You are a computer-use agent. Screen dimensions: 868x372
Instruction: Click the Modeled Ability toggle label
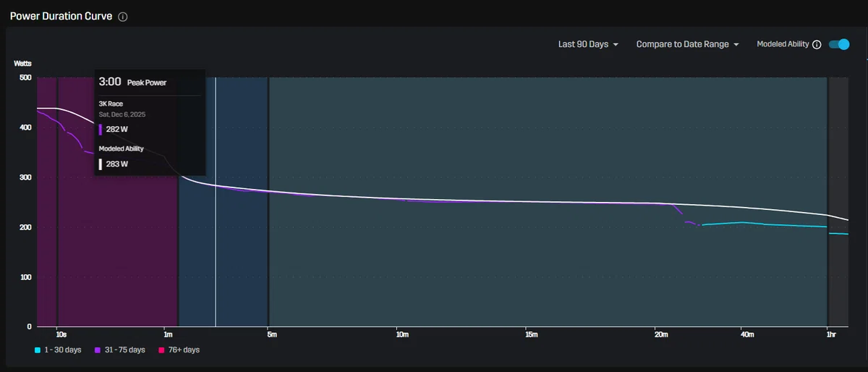coord(783,44)
